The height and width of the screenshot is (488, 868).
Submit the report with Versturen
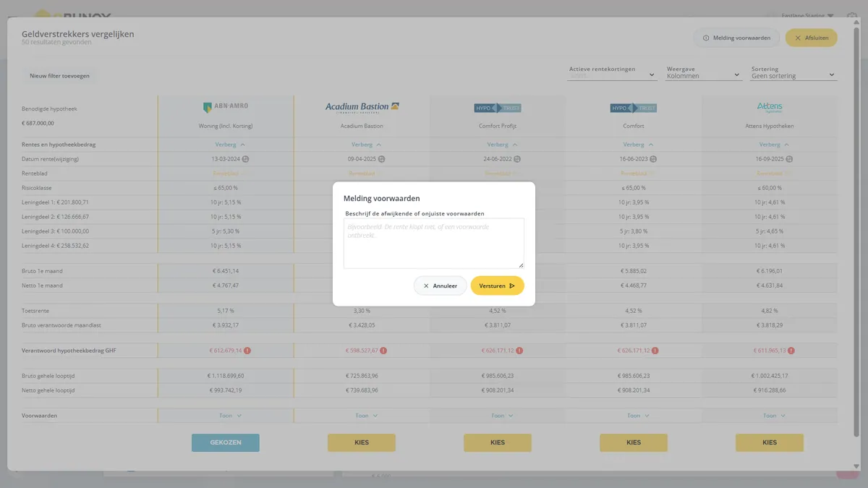point(498,286)
